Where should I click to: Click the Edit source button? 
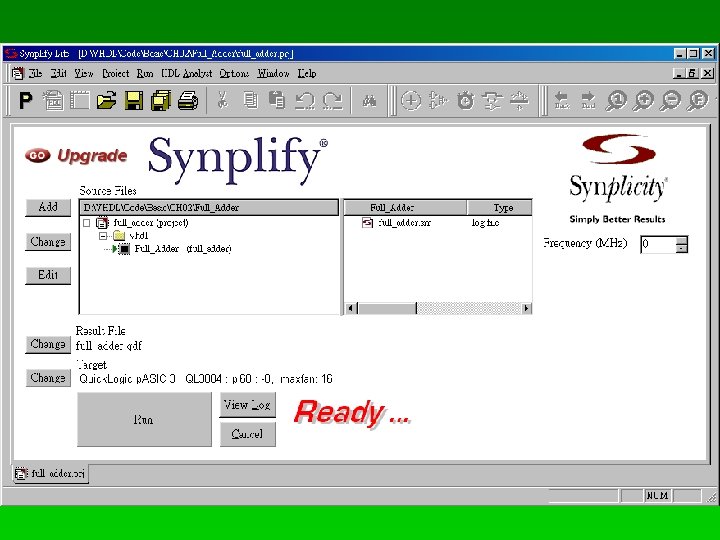[48, 276]
